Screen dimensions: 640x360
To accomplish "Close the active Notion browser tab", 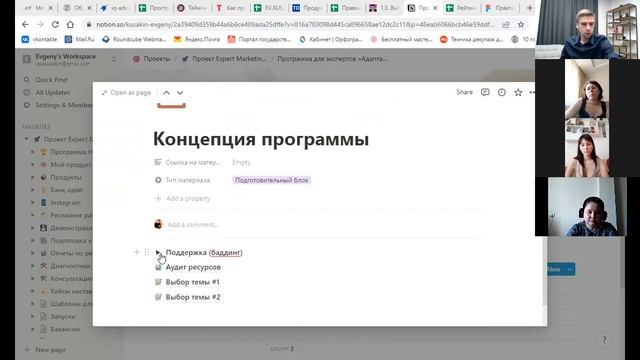I will pyautogui.click(x=435, y=8).
